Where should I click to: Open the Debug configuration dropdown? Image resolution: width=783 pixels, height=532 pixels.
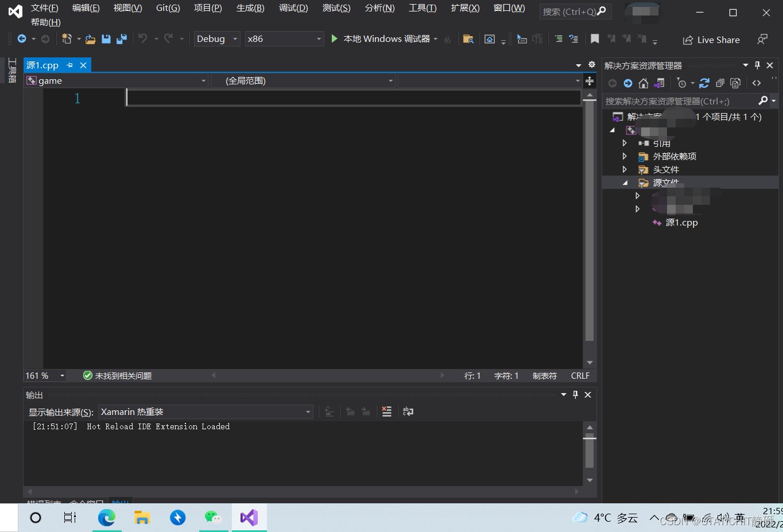(217, 38)
